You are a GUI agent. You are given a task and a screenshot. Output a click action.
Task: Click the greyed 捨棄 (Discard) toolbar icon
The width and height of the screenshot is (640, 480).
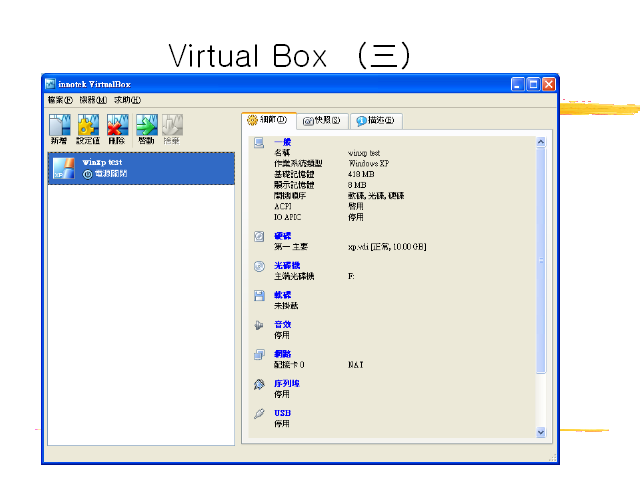tap(172, 125)
